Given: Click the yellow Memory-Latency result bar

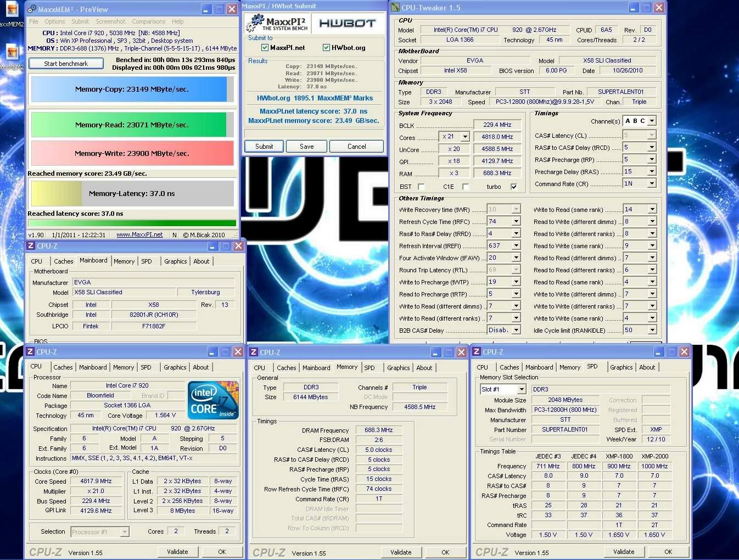Looking at the screenshot, I should (132, 193).
